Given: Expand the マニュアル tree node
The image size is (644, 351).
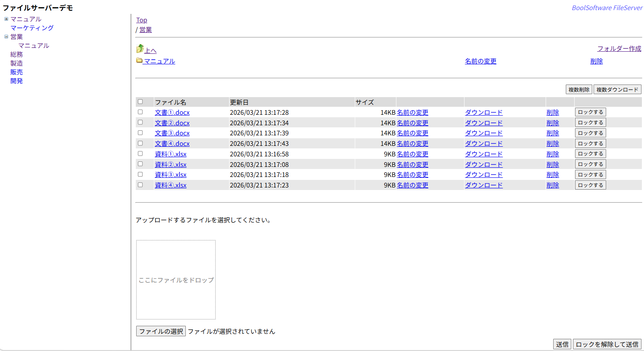Looking at the screenshot, I should [6, 19].
